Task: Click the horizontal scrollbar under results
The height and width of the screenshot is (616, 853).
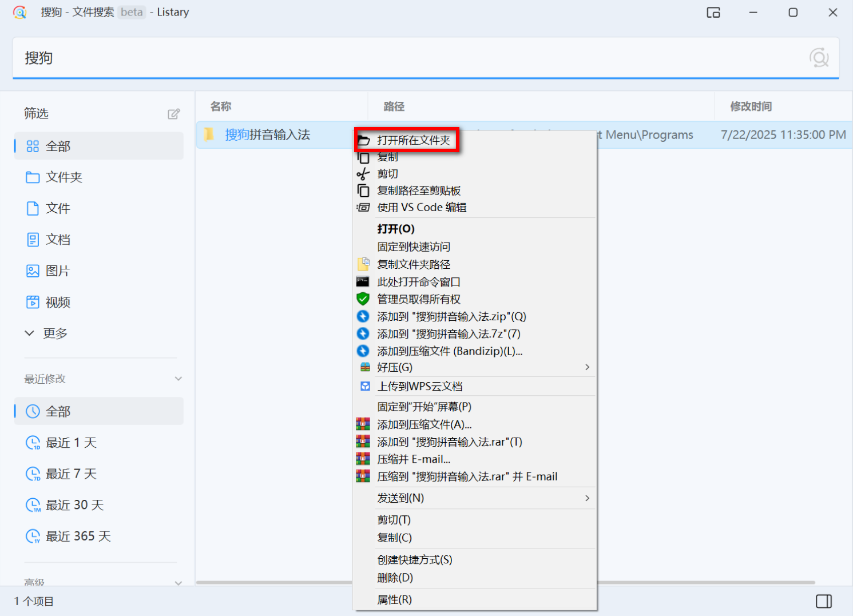Action: point(505,583)
